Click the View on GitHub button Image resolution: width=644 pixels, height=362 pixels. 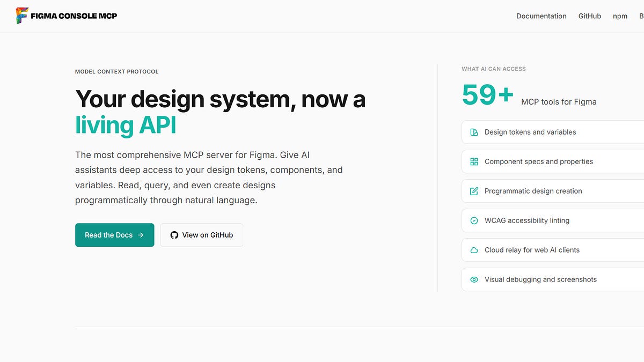(201, 235)
